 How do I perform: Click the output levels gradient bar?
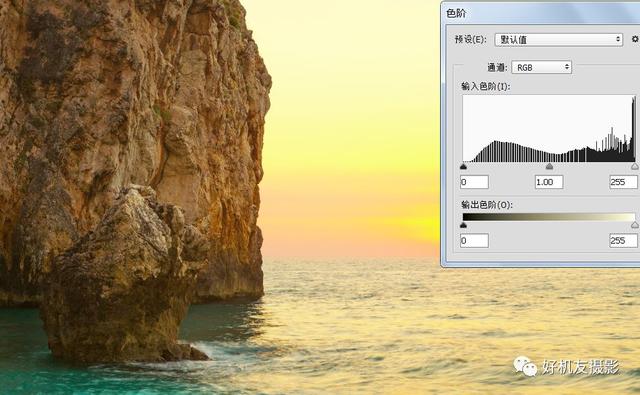[x=549, y=217]
